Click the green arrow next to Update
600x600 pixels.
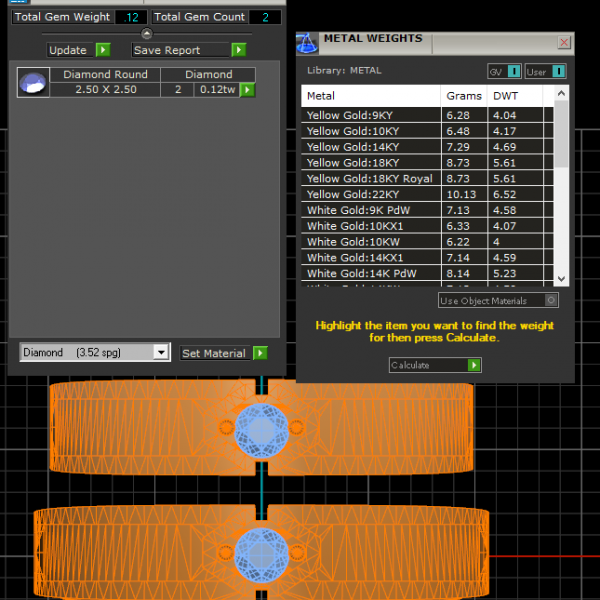[x=103, y=50]
